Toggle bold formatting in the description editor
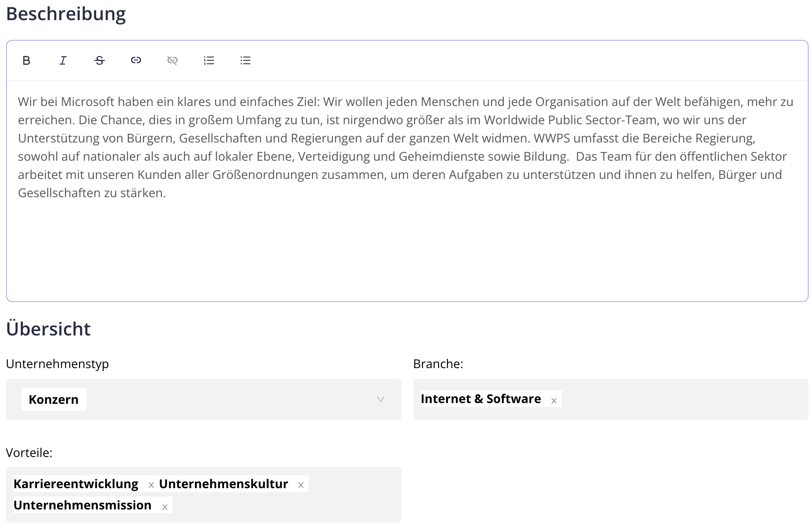 (26, 60)
